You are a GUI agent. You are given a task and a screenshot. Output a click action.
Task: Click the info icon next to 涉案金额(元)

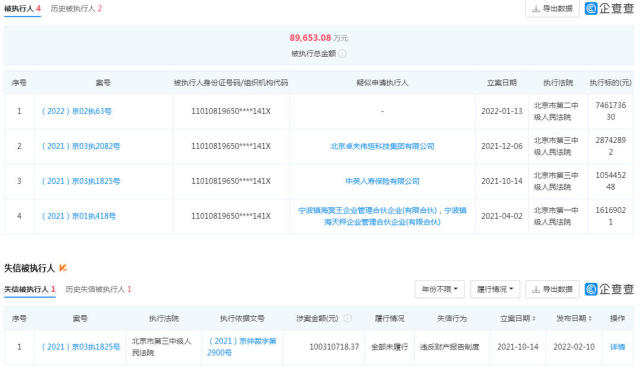347,318
